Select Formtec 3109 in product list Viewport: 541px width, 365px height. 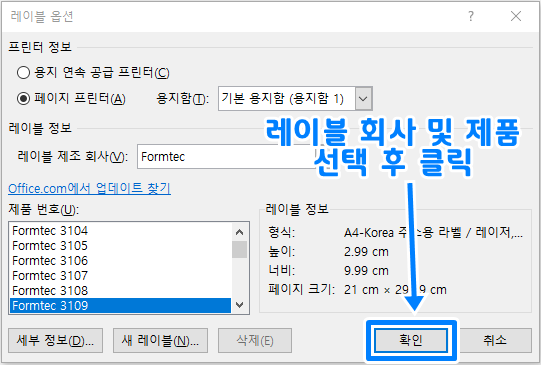tap(120, 306)
